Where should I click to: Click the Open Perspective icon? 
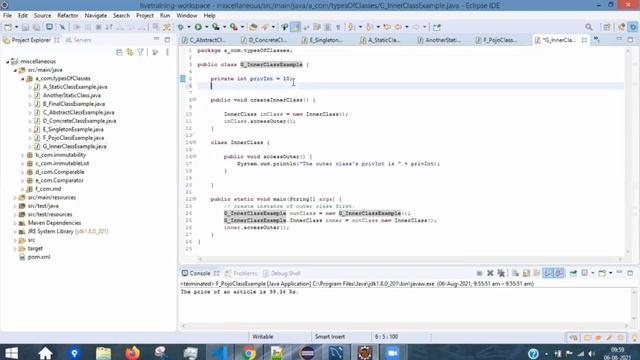(x=607, y=27)
